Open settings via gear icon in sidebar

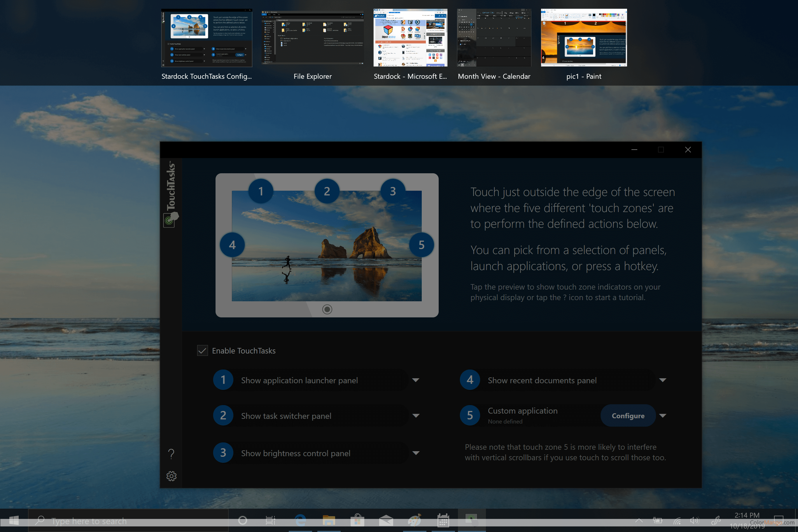point(171,476)
